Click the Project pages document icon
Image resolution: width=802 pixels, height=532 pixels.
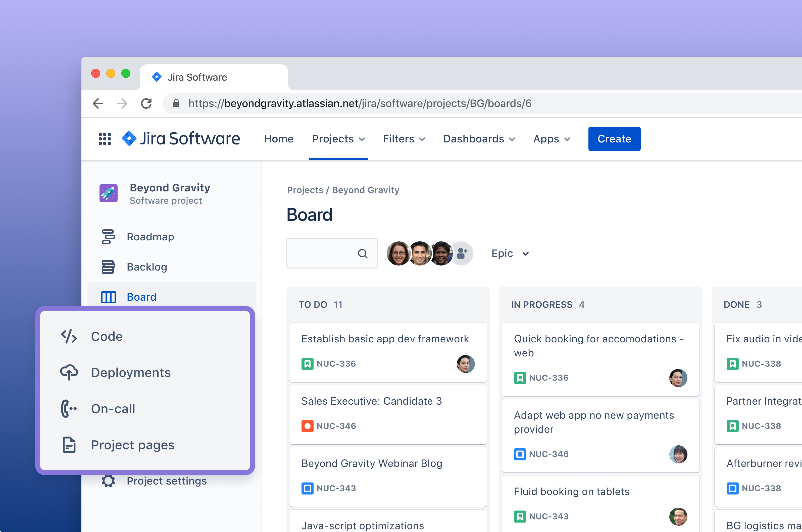(69, 445)
